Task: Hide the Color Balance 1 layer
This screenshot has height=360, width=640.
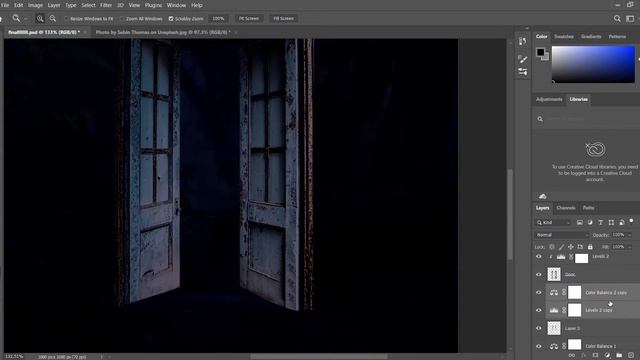Action: [x=539, y=346]
